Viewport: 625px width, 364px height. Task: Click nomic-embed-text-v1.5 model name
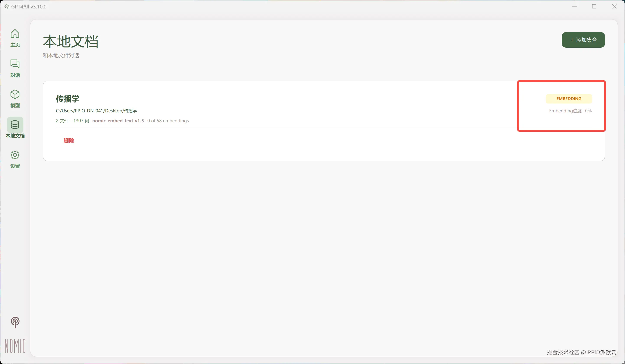(x=118, y=121)
